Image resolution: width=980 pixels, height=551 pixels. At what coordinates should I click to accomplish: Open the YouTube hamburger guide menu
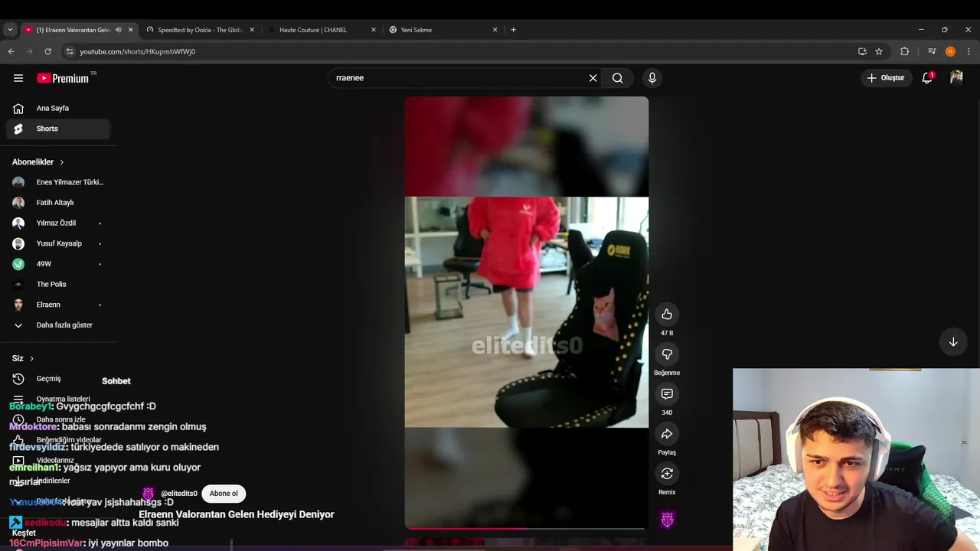point(18,78)
